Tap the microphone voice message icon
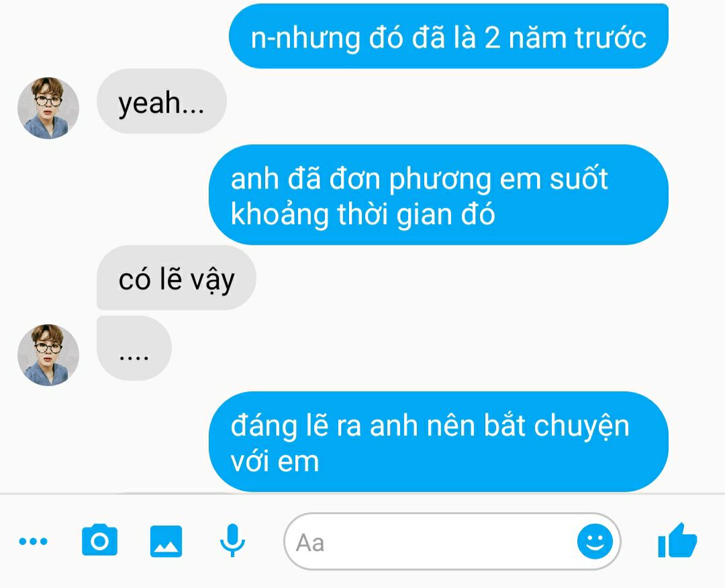725x588 pixels. (x=232, y=540)
